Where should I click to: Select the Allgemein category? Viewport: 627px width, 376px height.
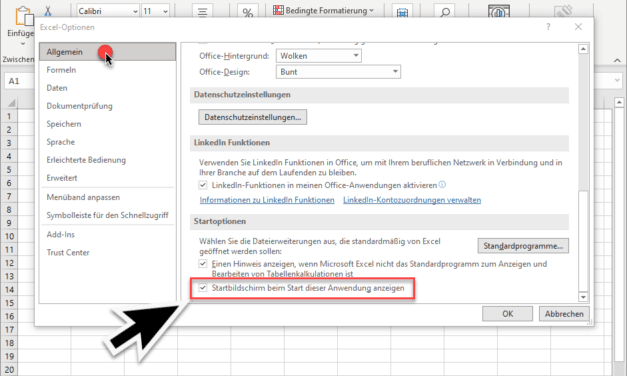pos(107,52)
